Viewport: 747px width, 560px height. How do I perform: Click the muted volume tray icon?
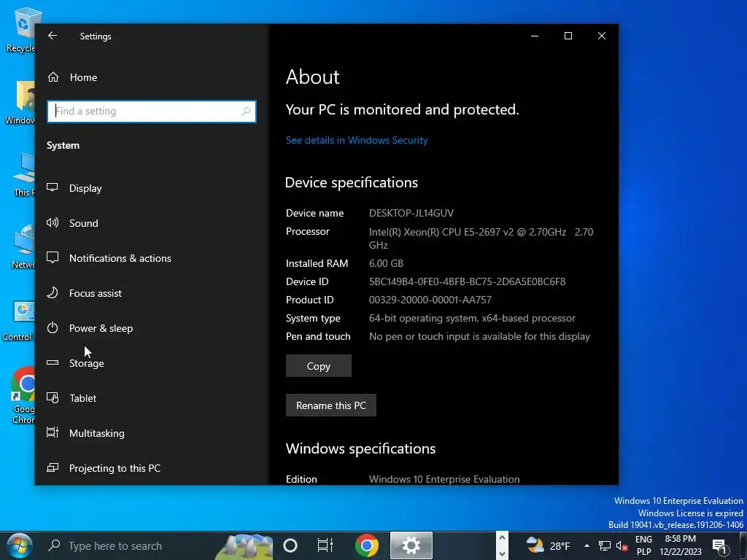(622, 545)
